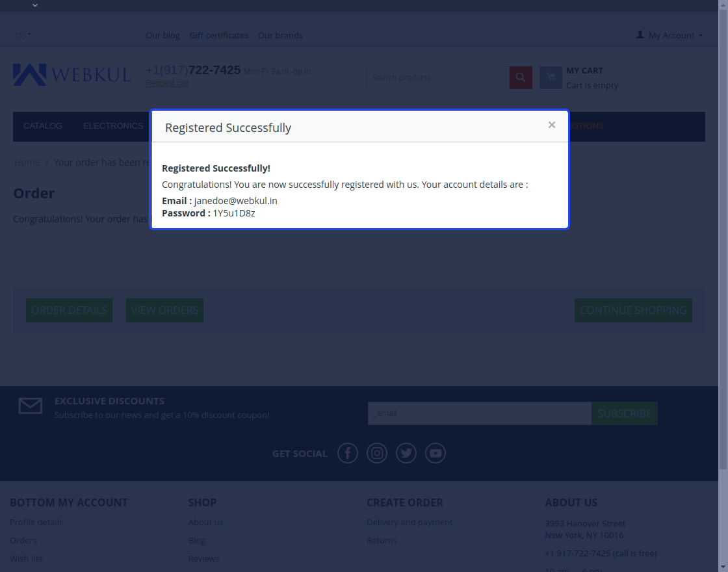Open the currency ($) dropdown

23,35
